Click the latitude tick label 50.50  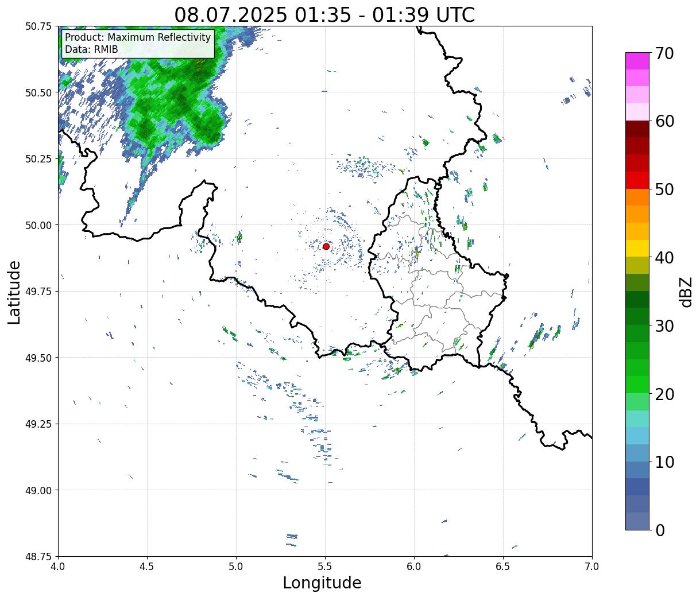(x=38, y=92)
